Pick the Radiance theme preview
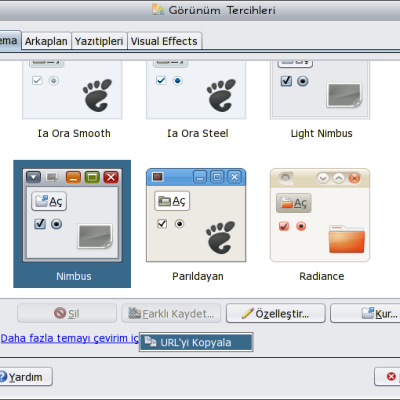400x400 pixels. (x=320, y=215)
